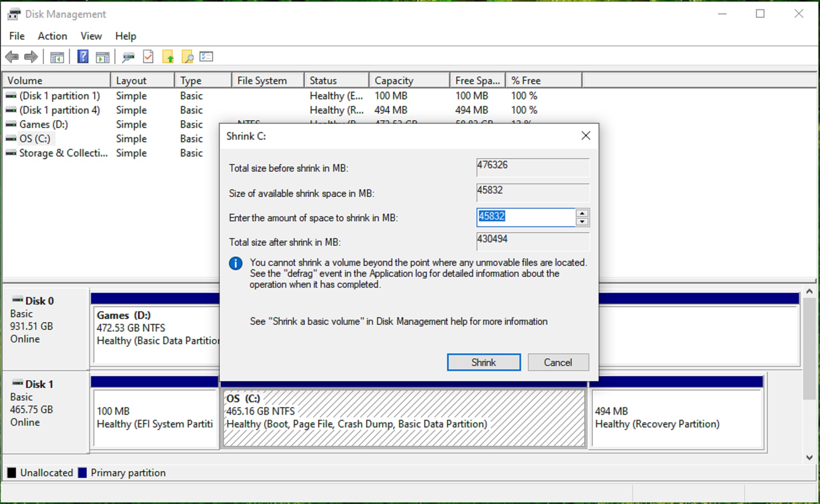Image resolution: width=820 pixels, height=504 pixels.
Task: Click drive icon beside Disk 1 partition 1
Action: tap(11, 96)
